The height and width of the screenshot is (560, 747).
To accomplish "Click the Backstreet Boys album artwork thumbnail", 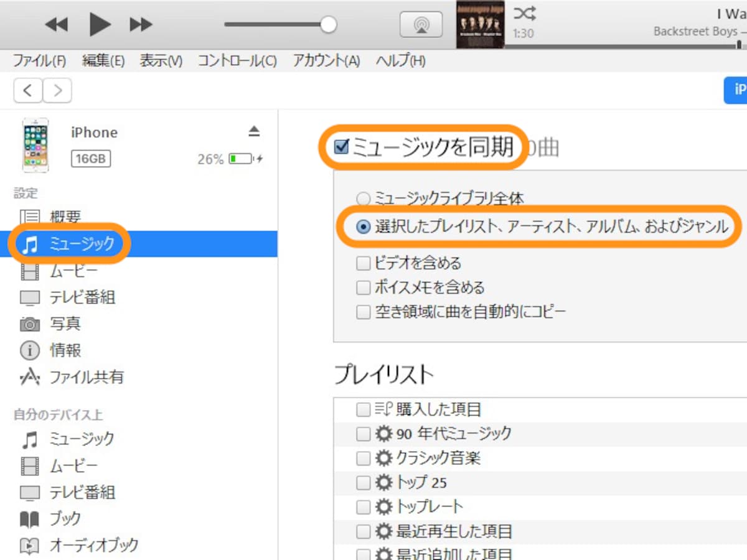I will point(479,24).
